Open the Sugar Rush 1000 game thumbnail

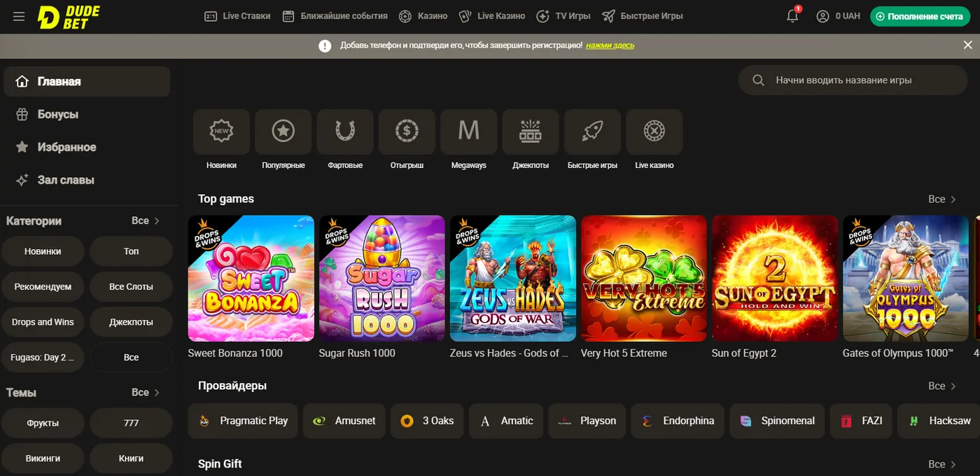tap(382, 278)
